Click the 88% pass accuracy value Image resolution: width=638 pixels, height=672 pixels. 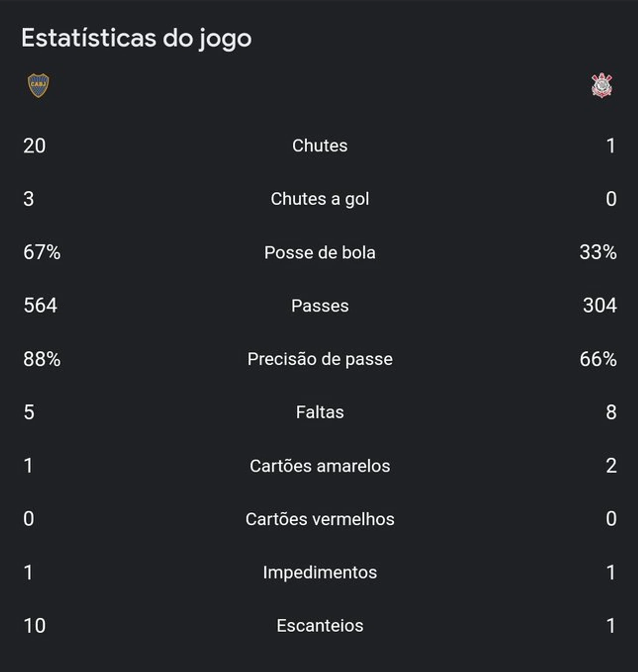[x=42, y=359]
